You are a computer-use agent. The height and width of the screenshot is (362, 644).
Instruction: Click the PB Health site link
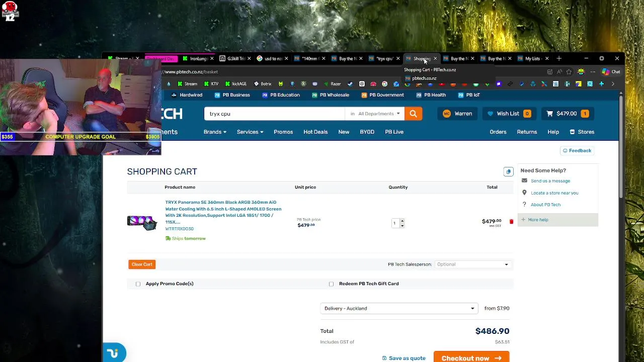tap(431, 95)
